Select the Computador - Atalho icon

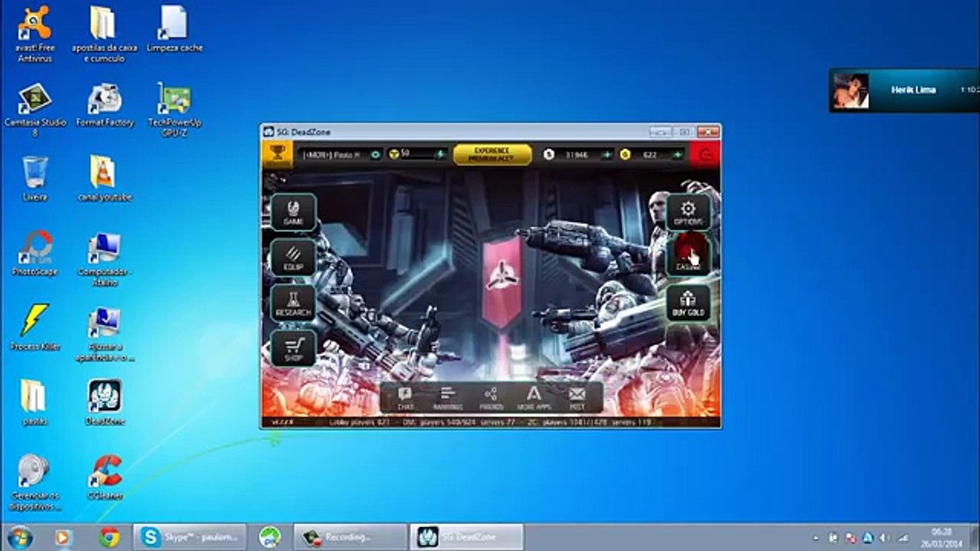pos(104,259)
